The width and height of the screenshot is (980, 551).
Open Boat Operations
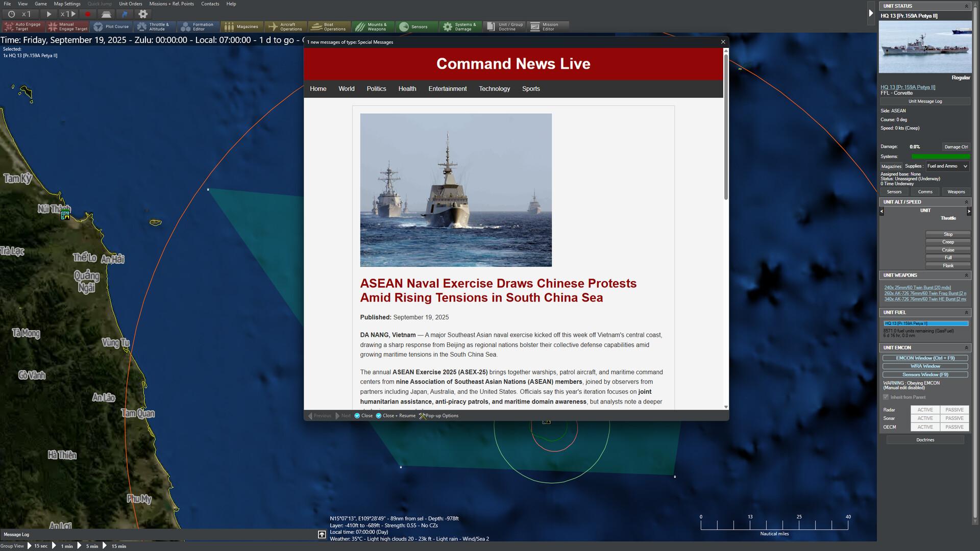click(328, 27)
